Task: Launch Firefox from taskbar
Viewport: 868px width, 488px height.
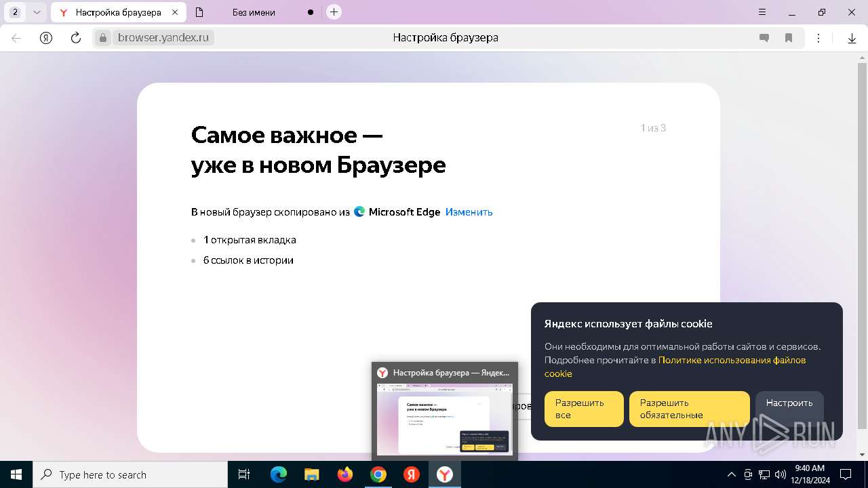Action: (x=345, y=474)
